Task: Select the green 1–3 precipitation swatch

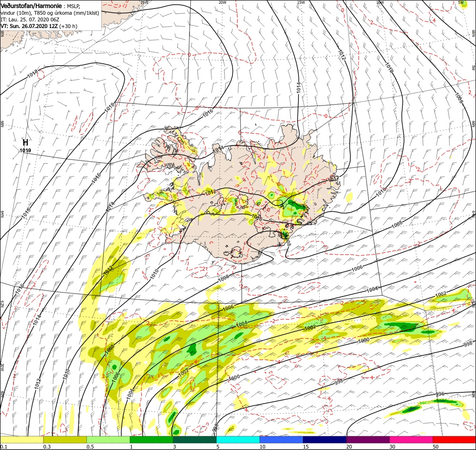Action: [151, 440]
